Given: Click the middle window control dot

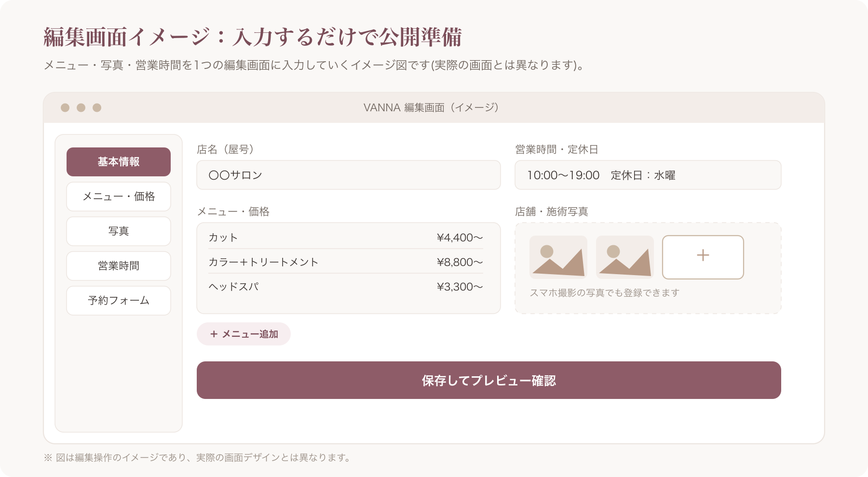Looking at the screenshot, I should pos(81,107).
